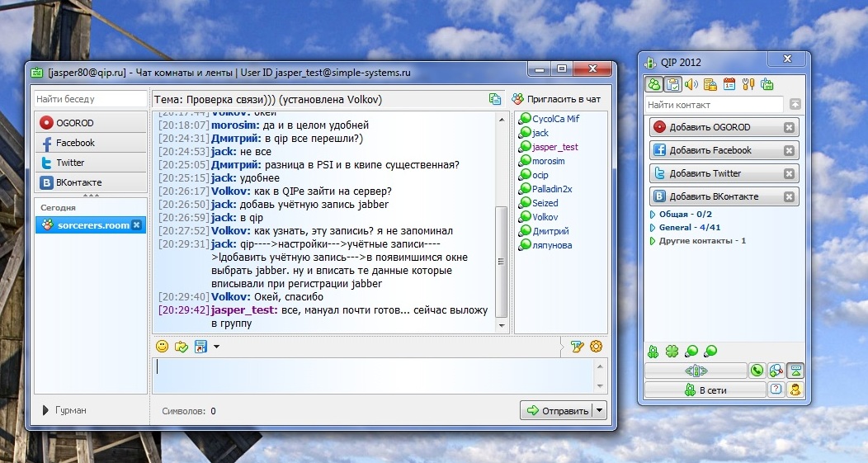The image size is (868, 463).
Task: Click the privacy lock list icon in QIP 2012
Action: (x=710, y=84)
